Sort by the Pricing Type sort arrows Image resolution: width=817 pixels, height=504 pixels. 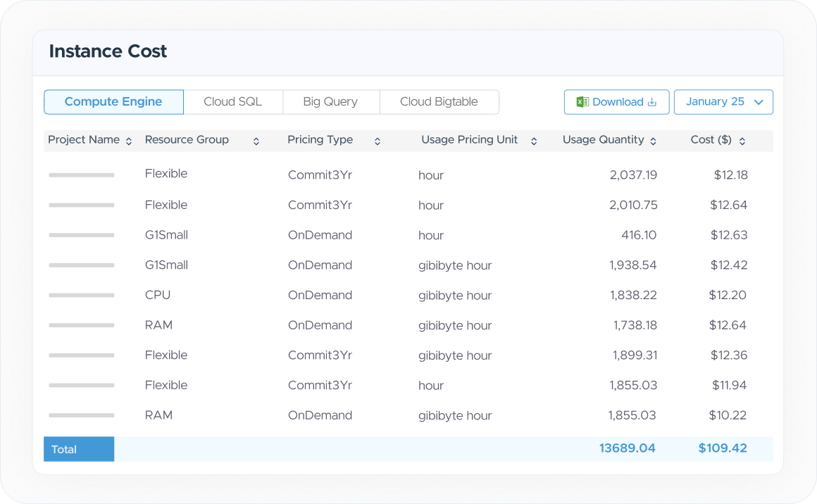click(x=378, y=141)
